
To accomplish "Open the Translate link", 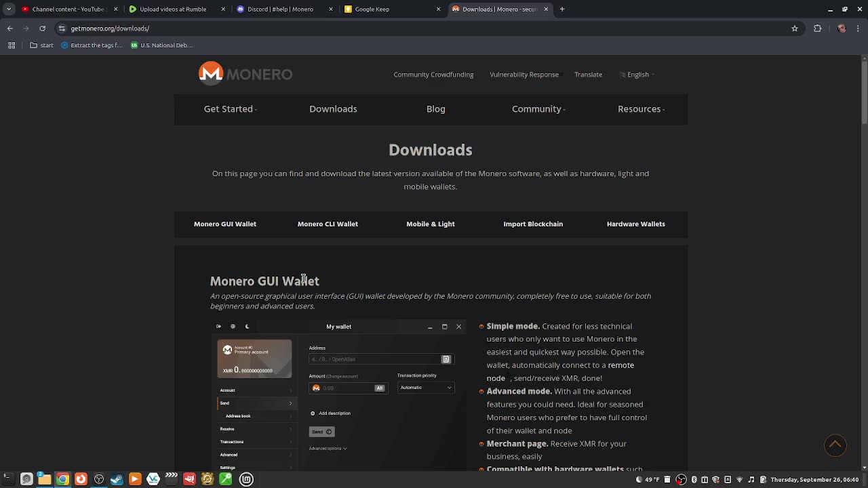I will pyautogui.click(x=588, y=75).
